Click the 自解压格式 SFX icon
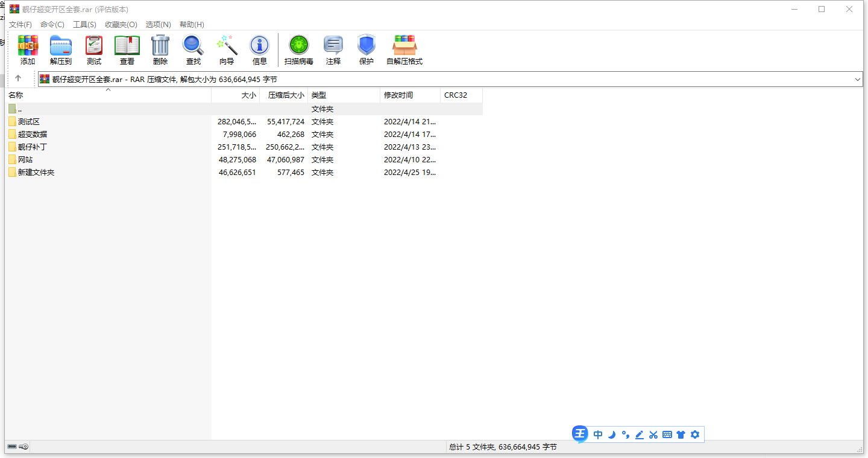 coord(404,49)
